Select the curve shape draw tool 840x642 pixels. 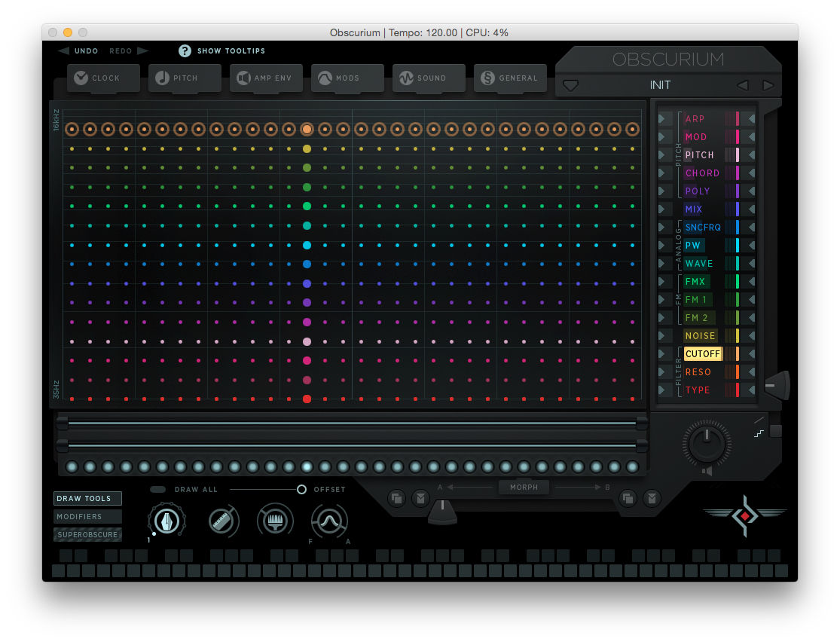[329, 521]
